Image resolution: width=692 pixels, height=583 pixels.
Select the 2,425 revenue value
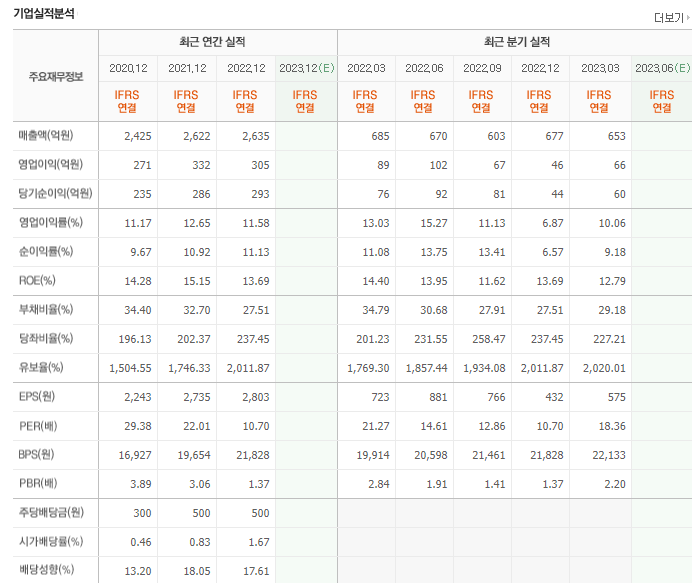pyautogui.click(x=138, y=136)
